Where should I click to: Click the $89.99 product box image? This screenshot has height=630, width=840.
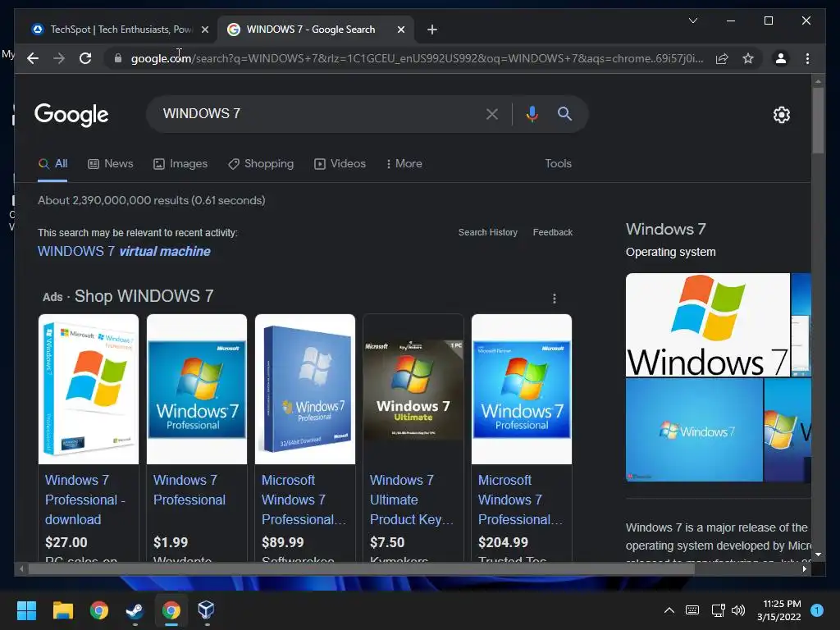305,389
